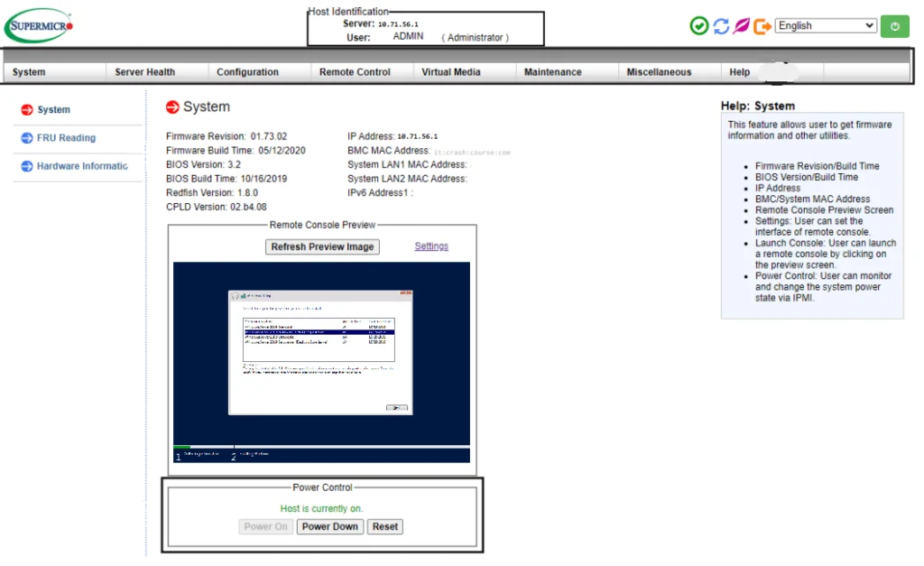Click the 'Host is currently on.' status text
Screen dimensions: 924x566
[x=322, y=508]
